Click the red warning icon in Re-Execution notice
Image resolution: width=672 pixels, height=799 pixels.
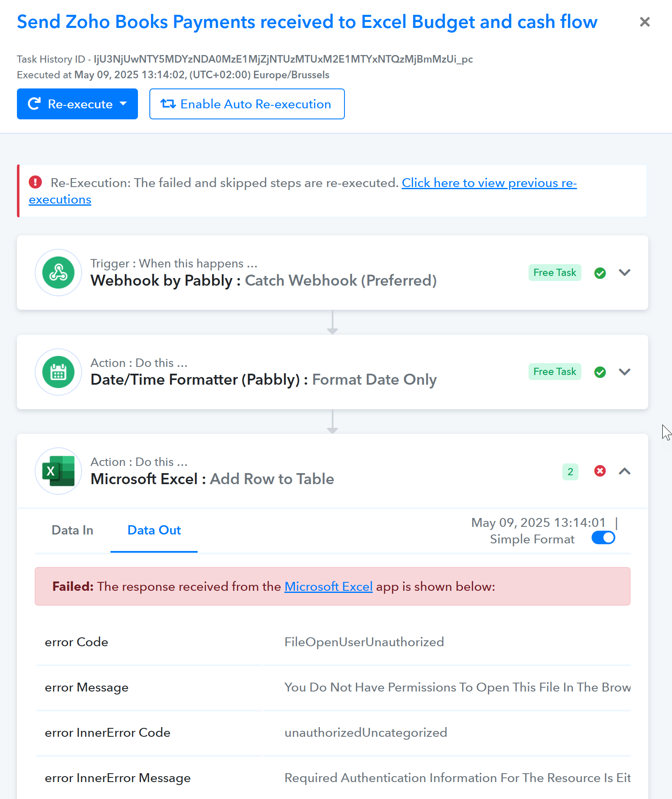pos(36,182)
